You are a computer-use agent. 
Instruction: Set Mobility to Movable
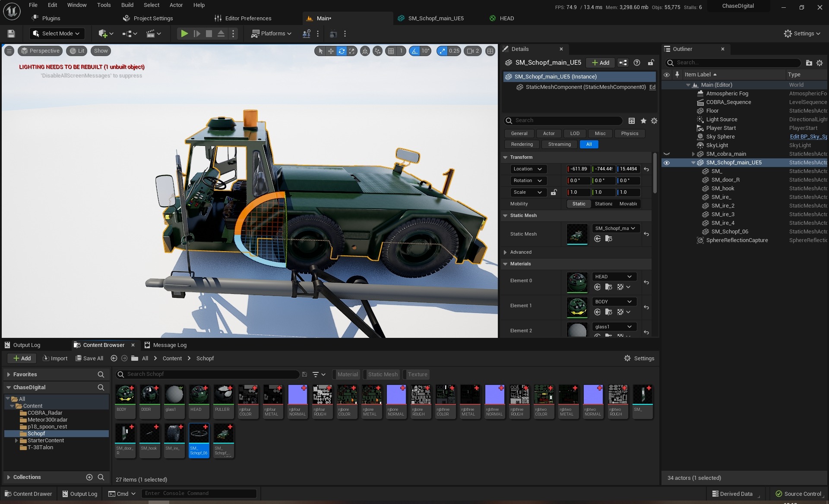[628, 204]
